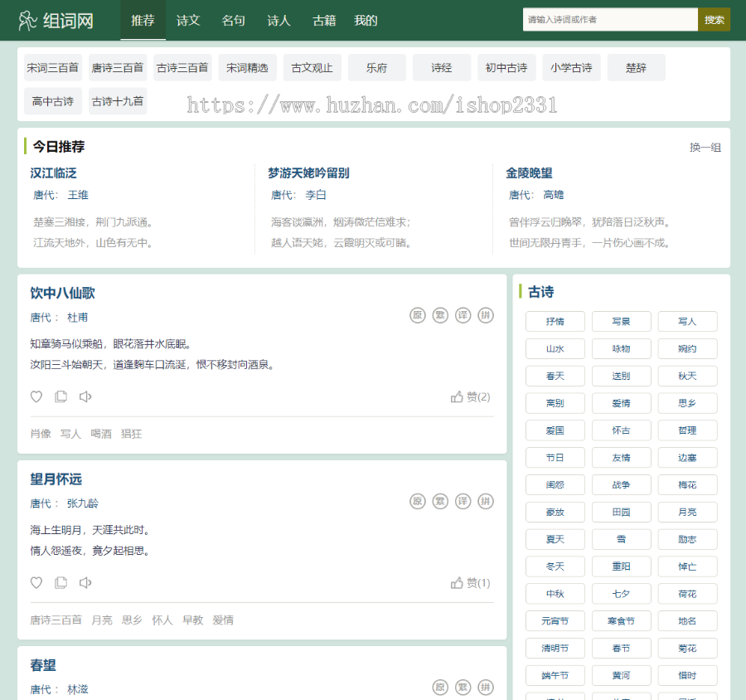Click 换一组 to refresh recommendations
Image resolution: width=746 pixels, height=700 pixels.
(x=705, y=147)
